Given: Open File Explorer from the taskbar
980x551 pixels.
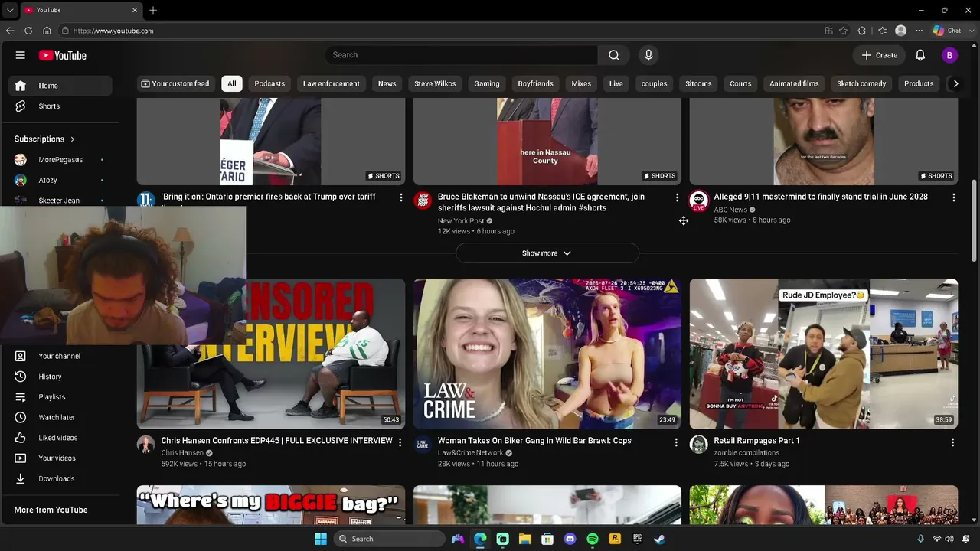Looking at the screenshot, I should tap(524, 539).
